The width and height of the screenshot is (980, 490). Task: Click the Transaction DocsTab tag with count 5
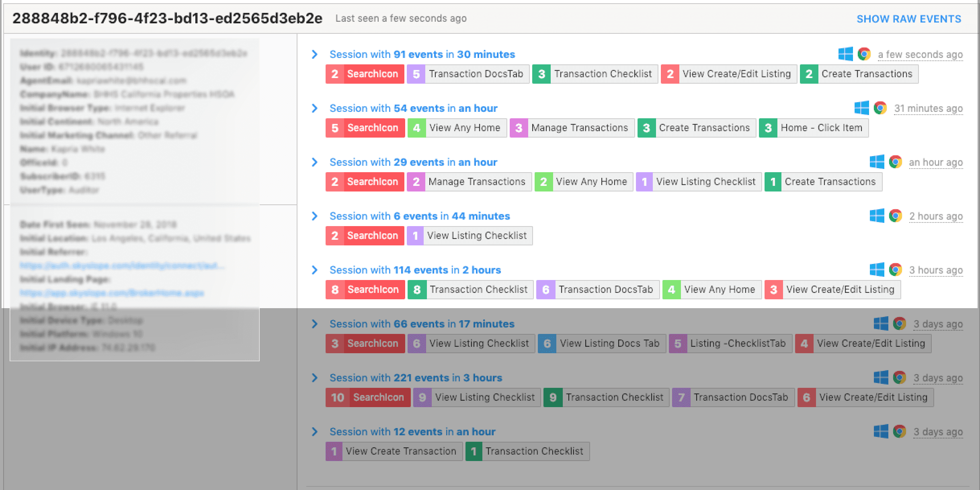pos(468,74)
